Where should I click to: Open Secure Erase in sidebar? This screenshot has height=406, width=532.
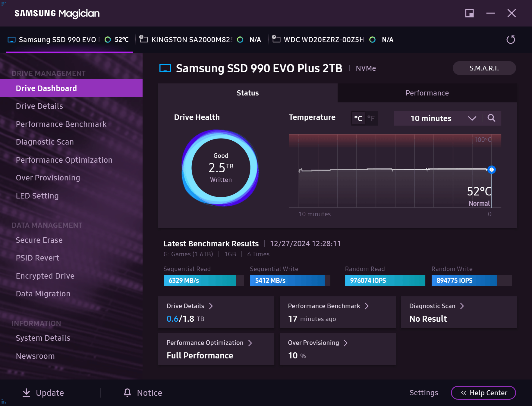click(71, 240)
